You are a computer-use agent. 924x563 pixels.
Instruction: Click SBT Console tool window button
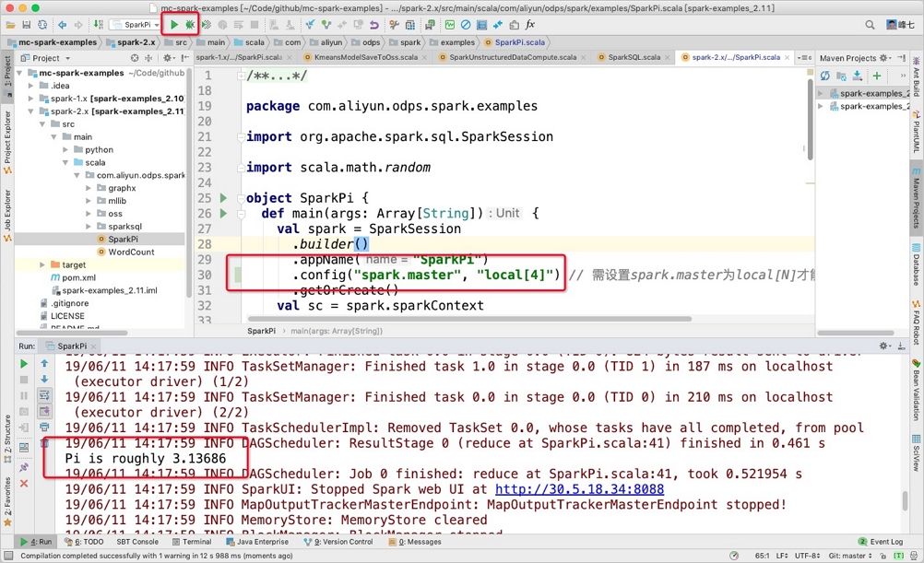[137, 542]
